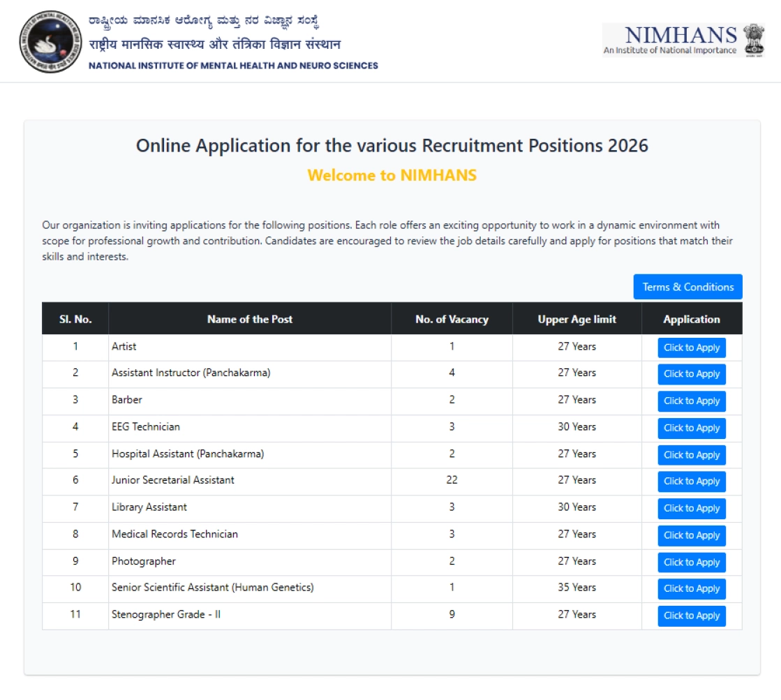Apply for Junior Secretarial Assistant
The height and width of the screenshot is (700, 781).
(691, 482)
